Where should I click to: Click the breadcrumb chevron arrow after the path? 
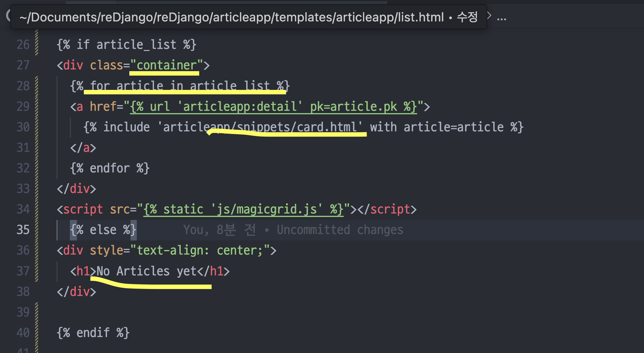tap(489, 15)
